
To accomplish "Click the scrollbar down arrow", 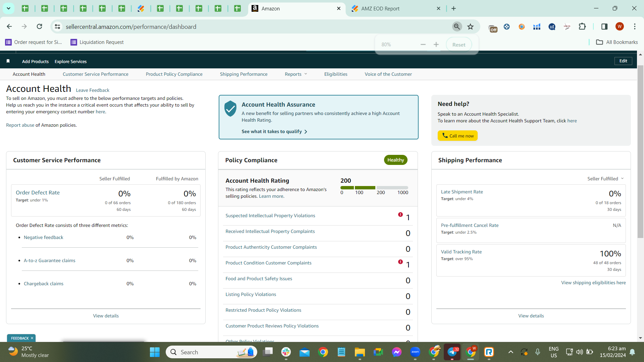I will [x=640, y=338].
